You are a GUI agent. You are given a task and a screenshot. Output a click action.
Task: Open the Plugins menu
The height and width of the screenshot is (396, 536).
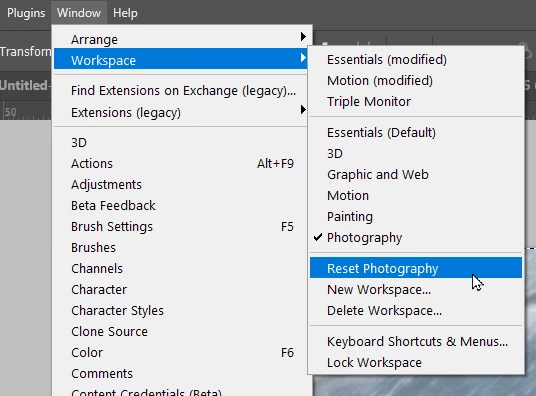point(26,13)
